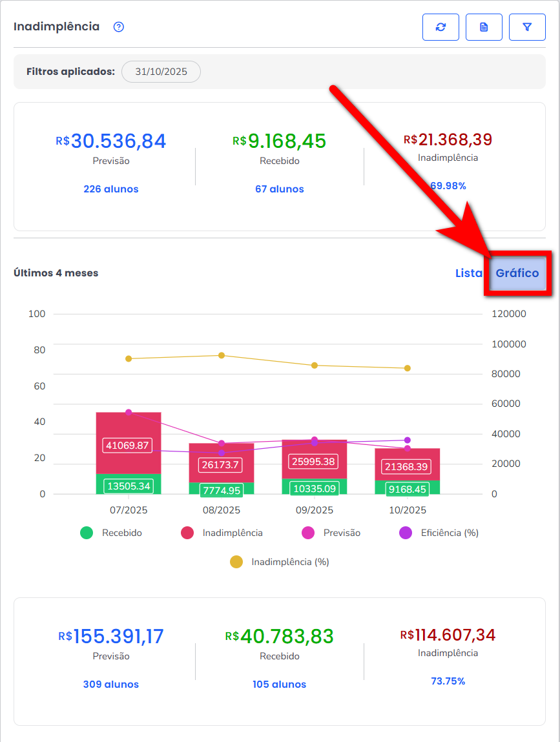The height and width of the screenshot is (742, 560).
Task: Click the help question mark beside Inadimplência
Action: coord(118,27)
